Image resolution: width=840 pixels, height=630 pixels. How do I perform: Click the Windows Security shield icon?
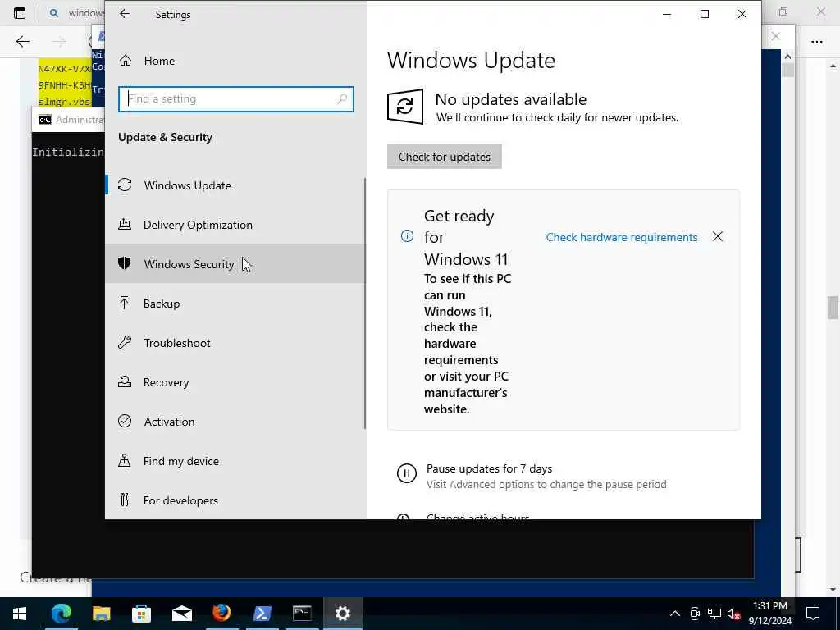point(125,263)
